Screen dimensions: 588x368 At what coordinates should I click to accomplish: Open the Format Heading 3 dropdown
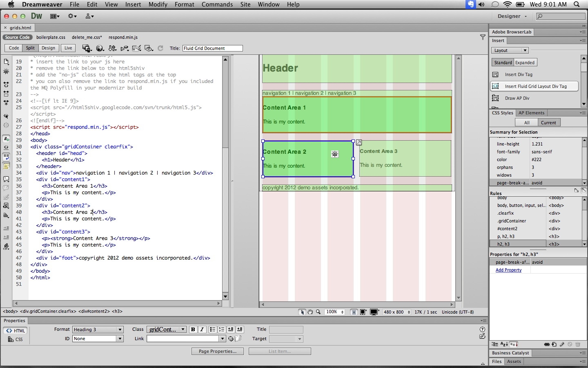[x=98, y=330]
